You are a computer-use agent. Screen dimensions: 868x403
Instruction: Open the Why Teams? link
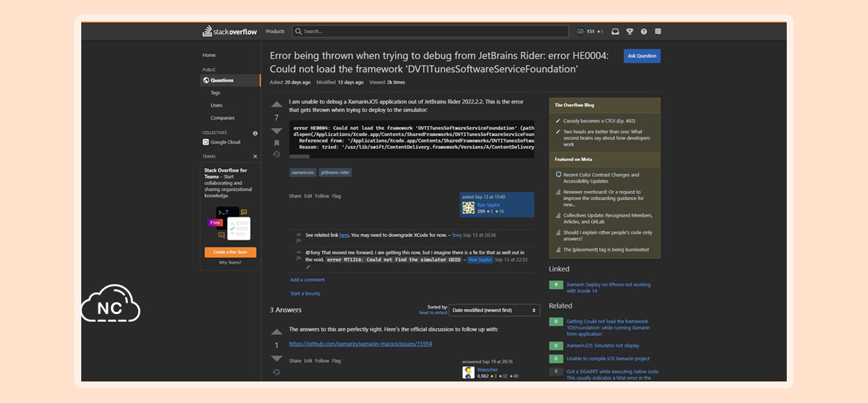[231, 263]
